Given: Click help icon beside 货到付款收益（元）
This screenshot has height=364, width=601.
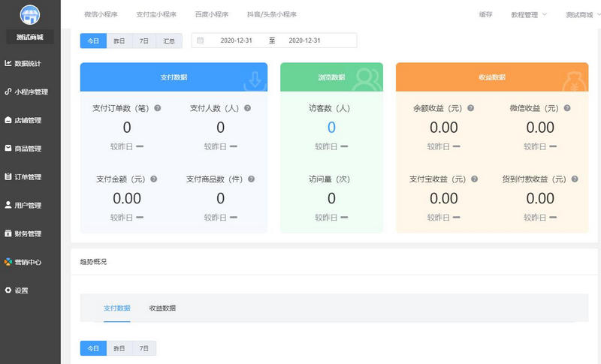Looking at the screenshot, I should [575, 179].
